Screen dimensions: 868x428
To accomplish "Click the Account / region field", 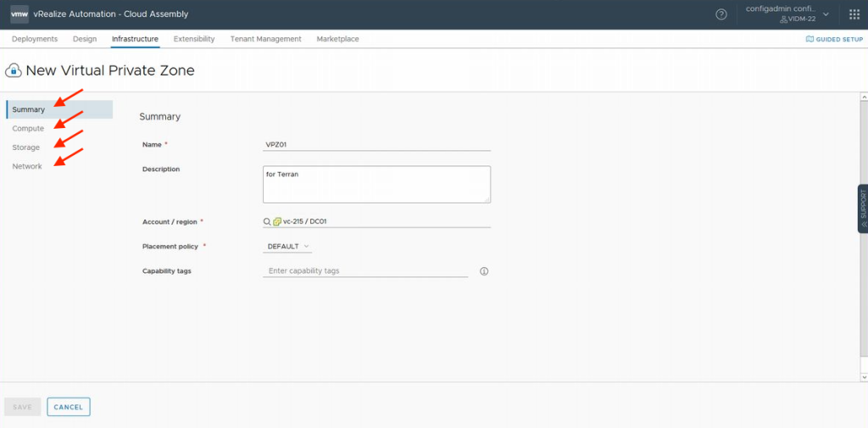I will (x=376, y=221).
